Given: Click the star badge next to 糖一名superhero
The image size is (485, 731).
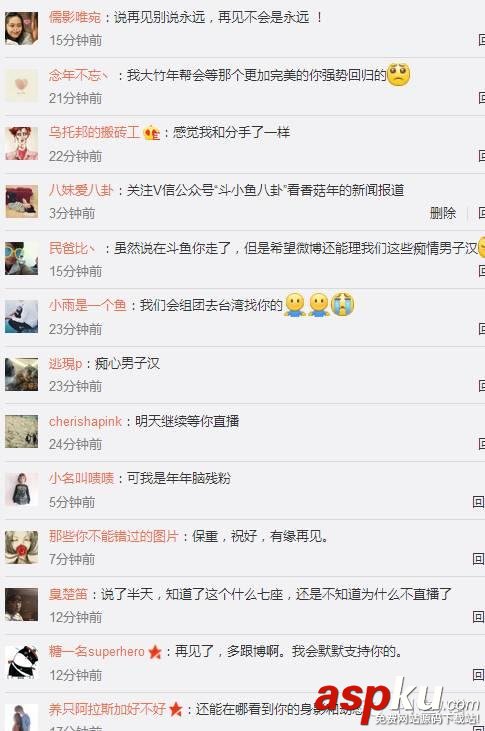Looking at the screenshot, I should [x=155, y=652].
